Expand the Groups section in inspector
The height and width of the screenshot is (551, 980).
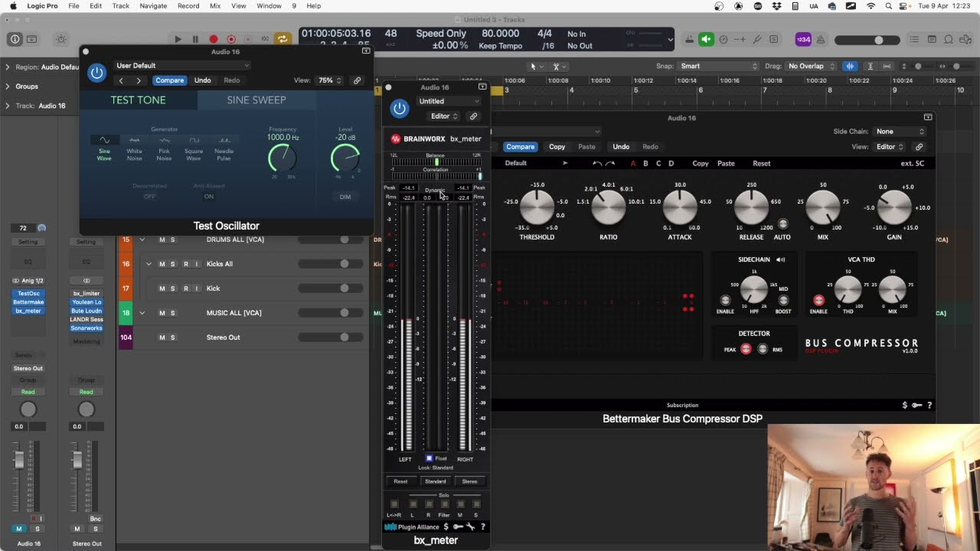click(8, 86)
